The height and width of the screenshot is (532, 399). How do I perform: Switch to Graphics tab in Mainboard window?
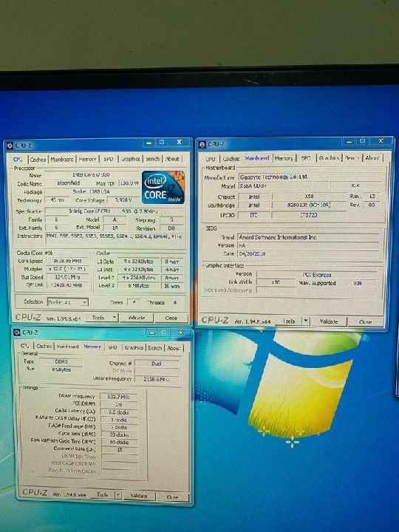click(329, 158)
